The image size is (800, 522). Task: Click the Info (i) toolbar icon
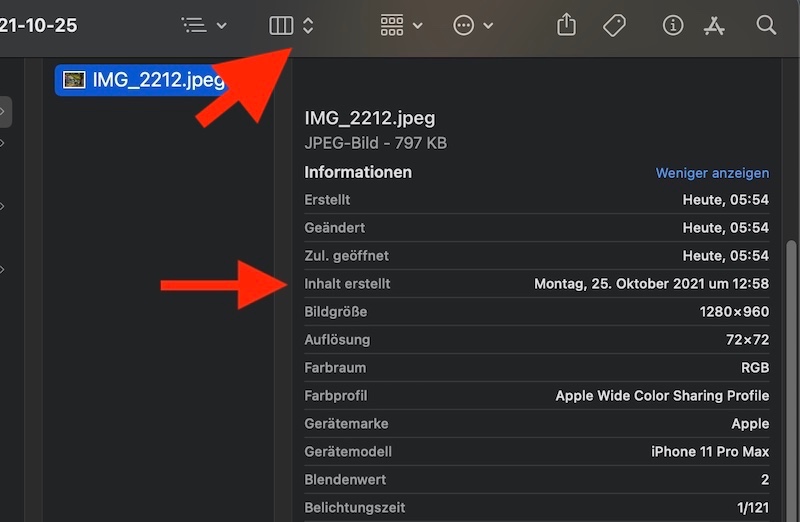coord(673,25)
